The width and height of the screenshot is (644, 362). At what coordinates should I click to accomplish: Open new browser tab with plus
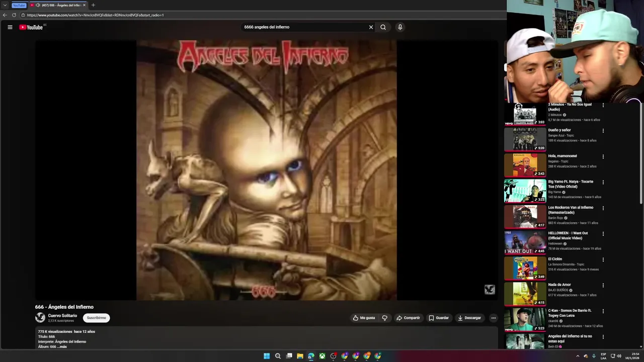93,5
